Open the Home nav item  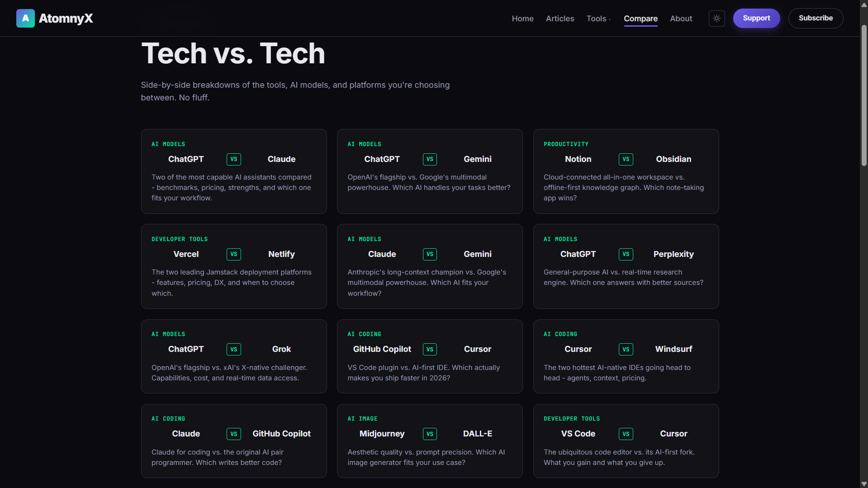coord(522,19)
